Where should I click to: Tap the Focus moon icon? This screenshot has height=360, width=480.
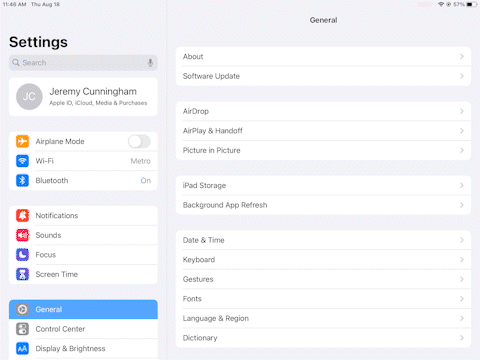coord(22,255)
